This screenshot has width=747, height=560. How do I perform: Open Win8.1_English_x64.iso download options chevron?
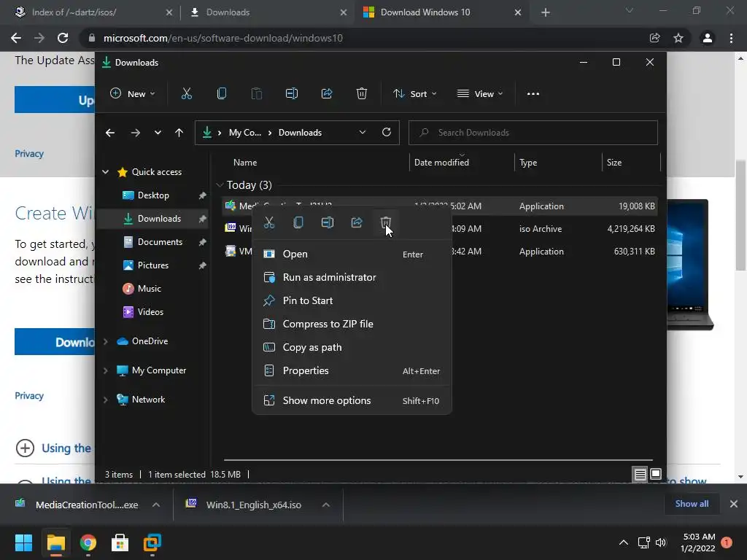tap(326, 505)
